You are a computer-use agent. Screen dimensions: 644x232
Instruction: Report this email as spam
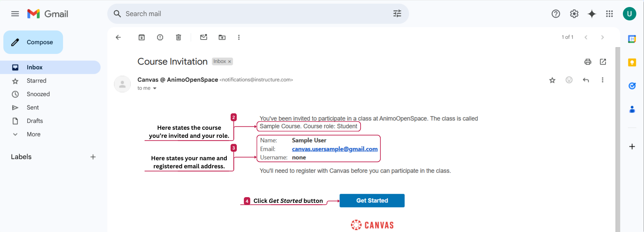tap(160, 37)
